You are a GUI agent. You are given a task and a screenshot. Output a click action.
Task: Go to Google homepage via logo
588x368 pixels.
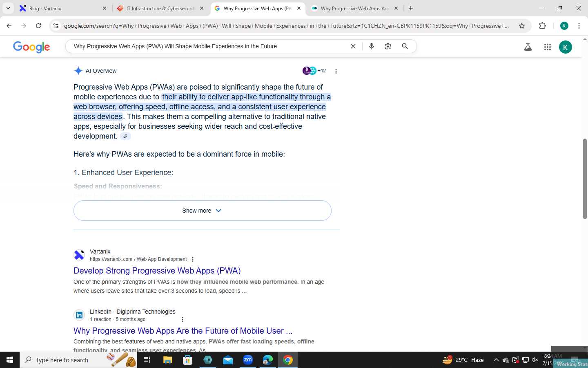coord(31,47)
